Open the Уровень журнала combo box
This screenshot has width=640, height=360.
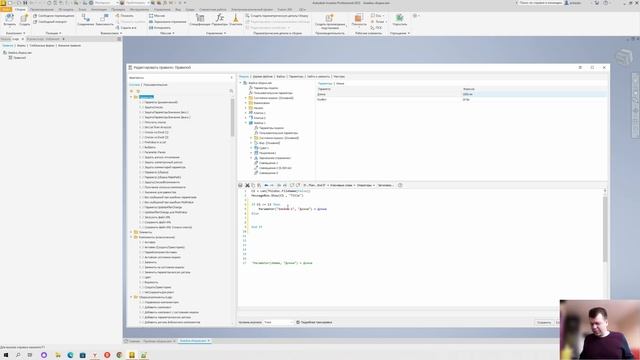point(278,322)
